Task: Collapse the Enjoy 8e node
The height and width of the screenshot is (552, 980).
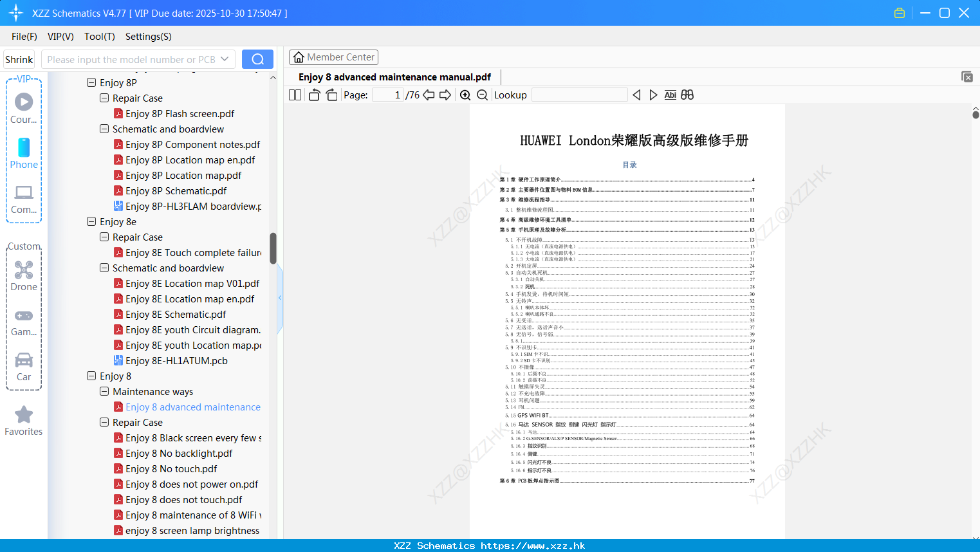Action: tap(91, 221)
